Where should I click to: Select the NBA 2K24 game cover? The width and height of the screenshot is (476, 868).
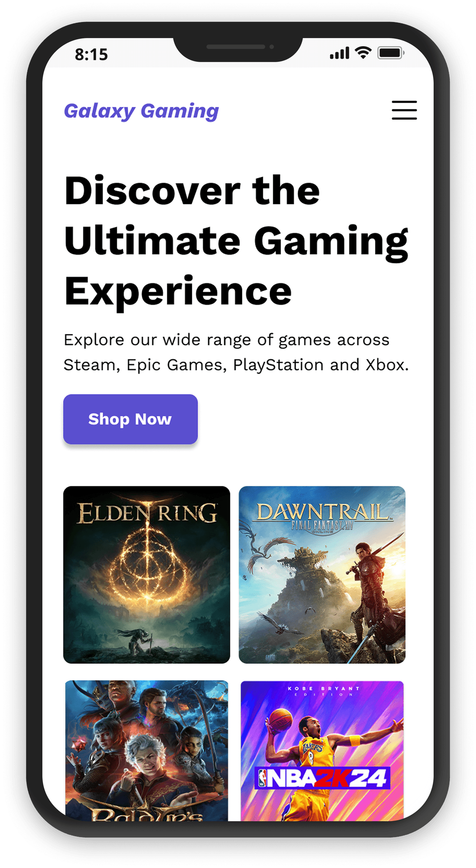(322, 751)
